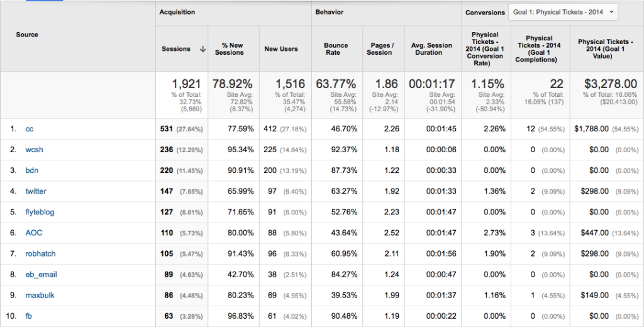This screenshot has height=327, width=644.
Task: Click wcsh sessions value 236
Action: tap(166, 150)
